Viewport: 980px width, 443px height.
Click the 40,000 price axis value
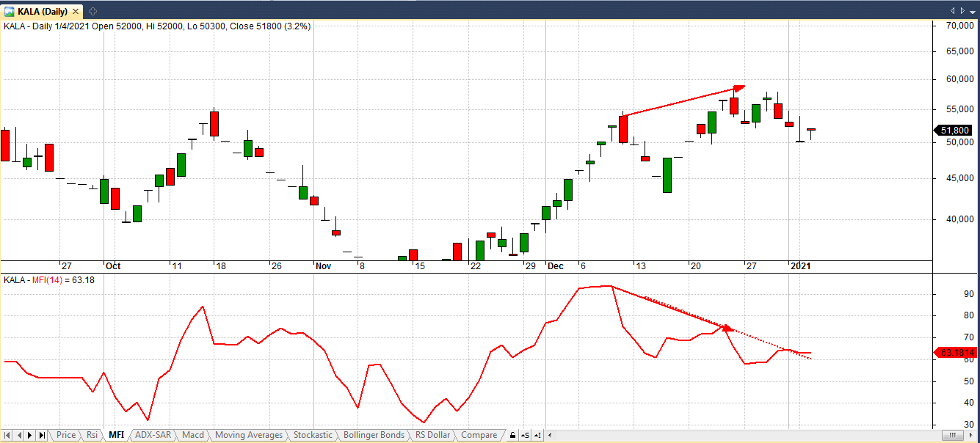click(x=959, y=219)
